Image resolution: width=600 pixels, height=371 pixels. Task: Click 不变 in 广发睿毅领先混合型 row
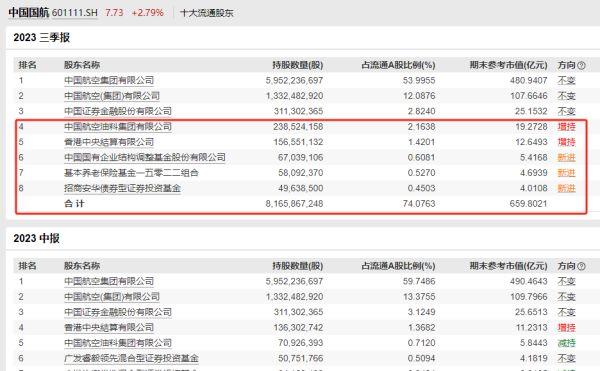(566, 358)
